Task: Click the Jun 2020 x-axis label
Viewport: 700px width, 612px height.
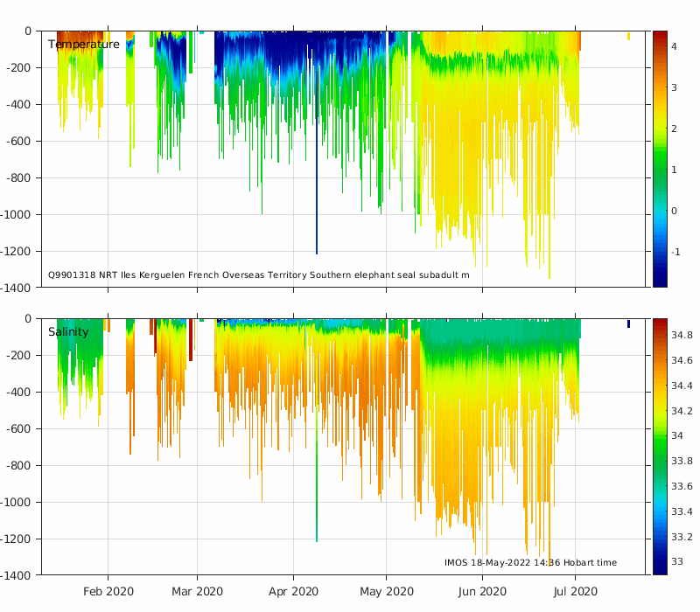Action: pos(482,592)
